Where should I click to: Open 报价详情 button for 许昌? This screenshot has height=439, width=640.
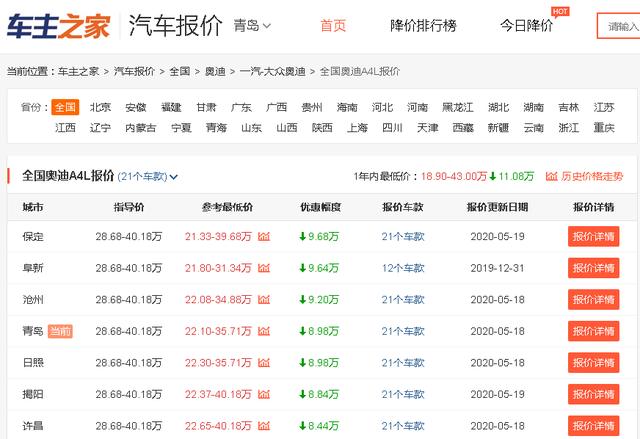pyautogui.click(x=593, y=426)
